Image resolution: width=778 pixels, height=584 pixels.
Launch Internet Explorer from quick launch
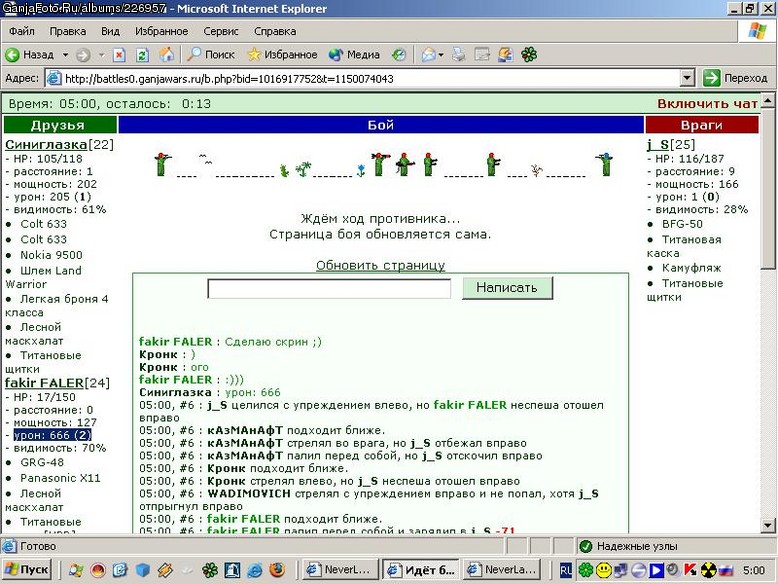pos(255,570)
